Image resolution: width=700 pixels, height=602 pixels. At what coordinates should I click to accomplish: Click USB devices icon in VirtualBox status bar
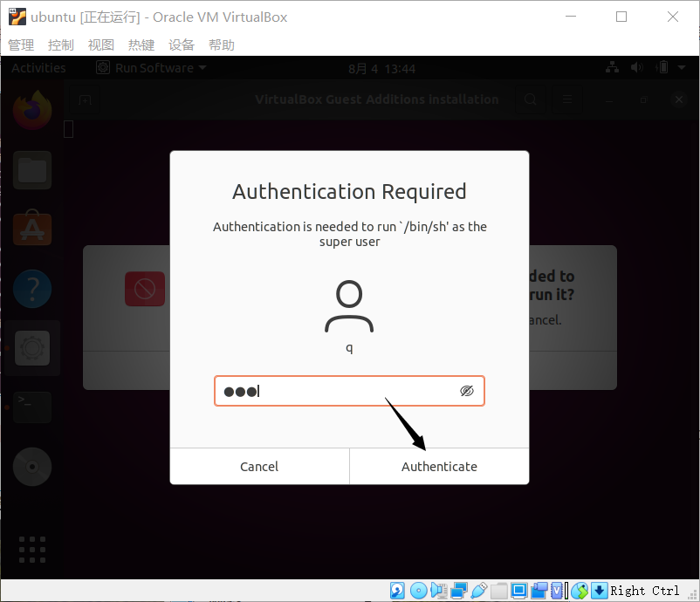[x=478, y=591]
